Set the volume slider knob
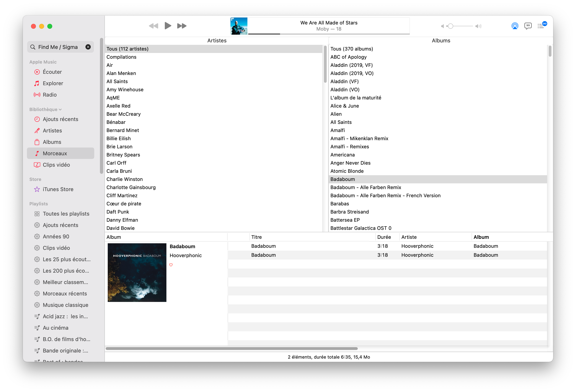Viewport: 576px width, 392px height. (x=451, y=26)
